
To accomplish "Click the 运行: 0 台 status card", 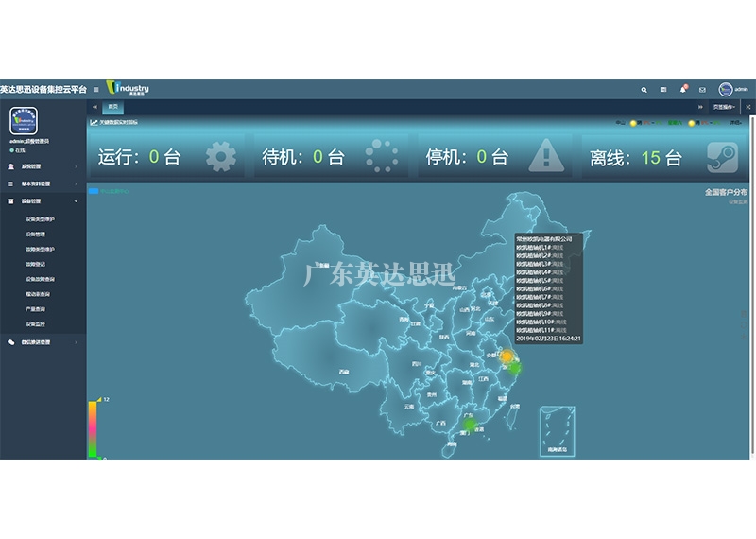I will (x=167, y=156).
